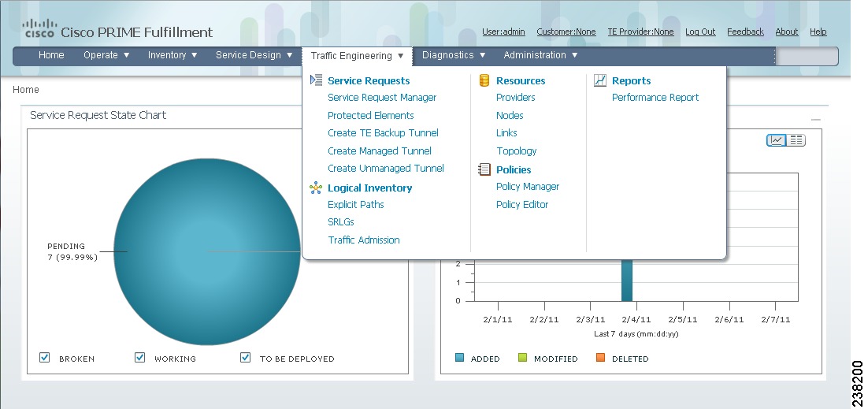Switch to table view icon

[x=796, y=140]
